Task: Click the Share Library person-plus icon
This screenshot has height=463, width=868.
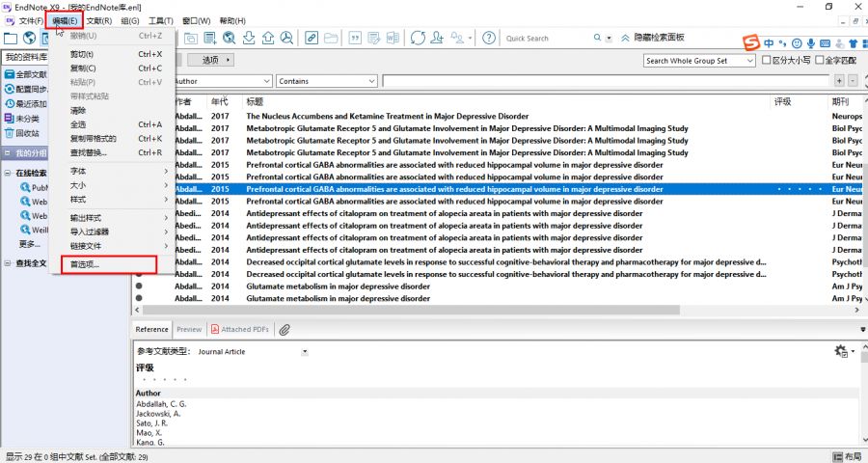Action: coord(437,38)
